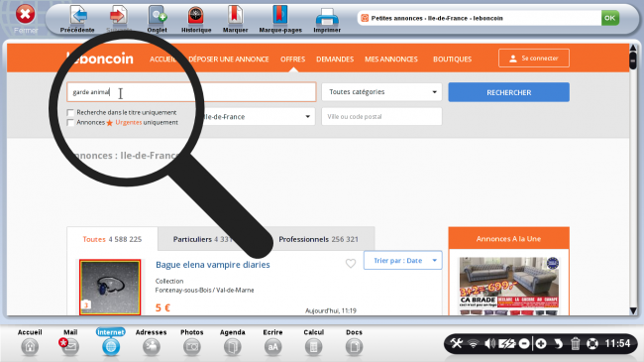
Task: Confirm the address with the green OK button
Action: point(610,18)
